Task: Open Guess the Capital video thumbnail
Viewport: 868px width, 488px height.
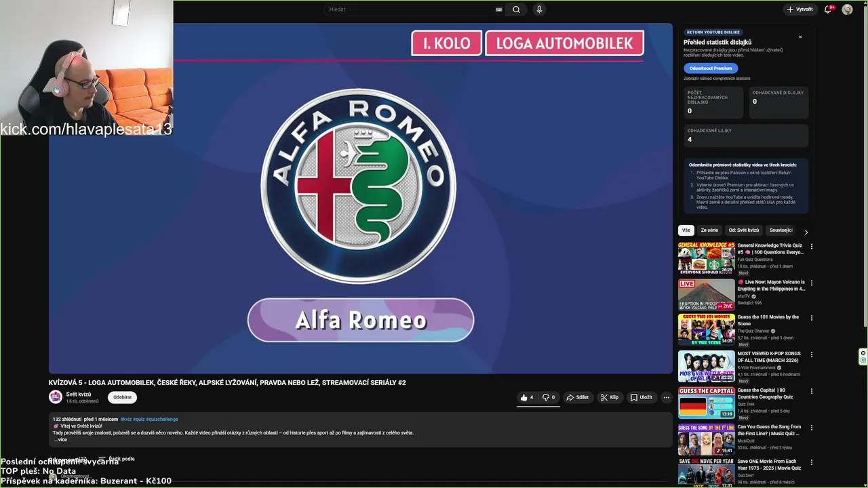Action: 706,403
